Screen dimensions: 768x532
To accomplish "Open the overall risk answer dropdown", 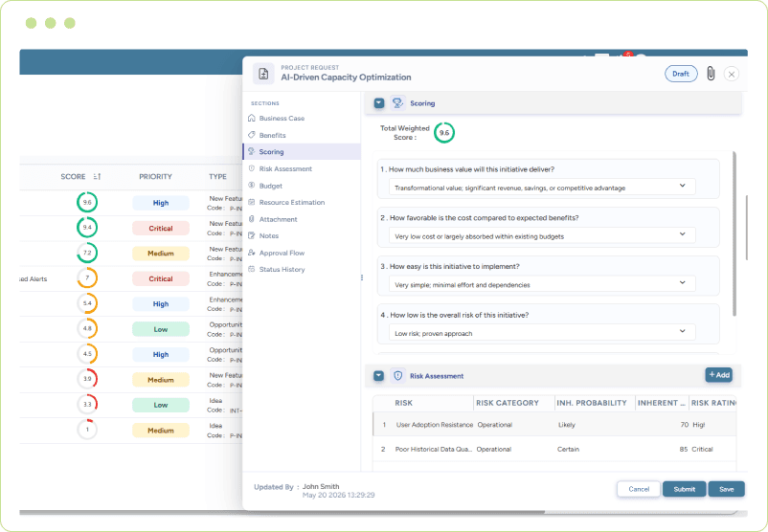I will click(542, 333).
